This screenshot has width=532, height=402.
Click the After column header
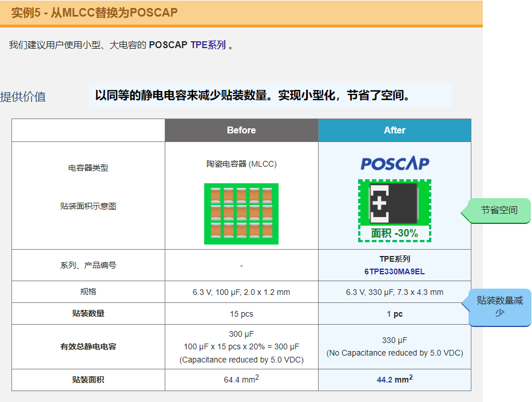click(395, 130)
